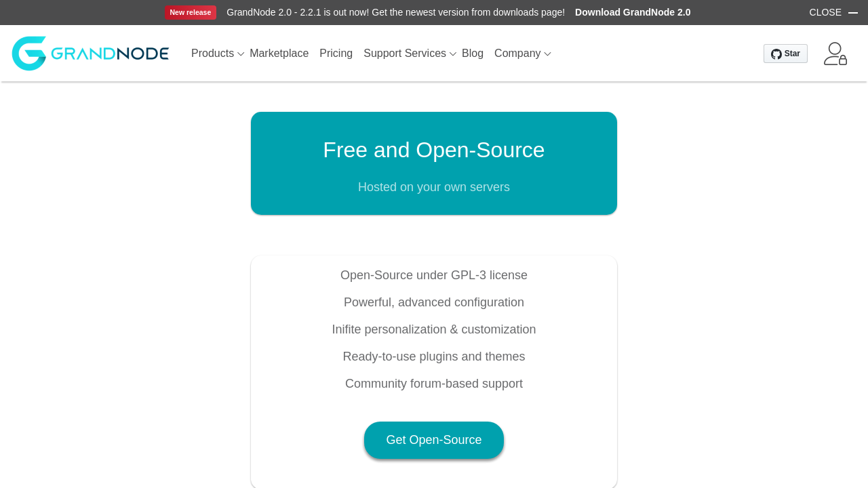The height and width of the screenshot is (488, 868).
Task: Click the Ready-to-use plugins and themes line
Action: click(x=434, y=357)
